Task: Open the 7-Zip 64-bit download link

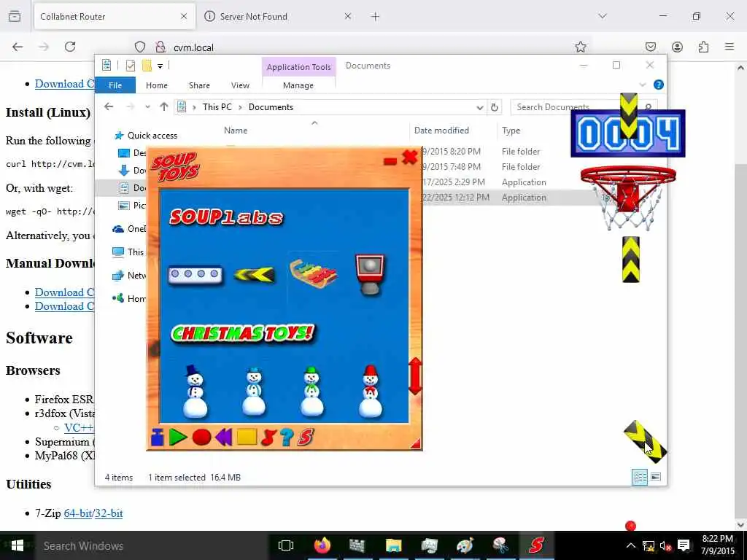Action: [77, 513]
